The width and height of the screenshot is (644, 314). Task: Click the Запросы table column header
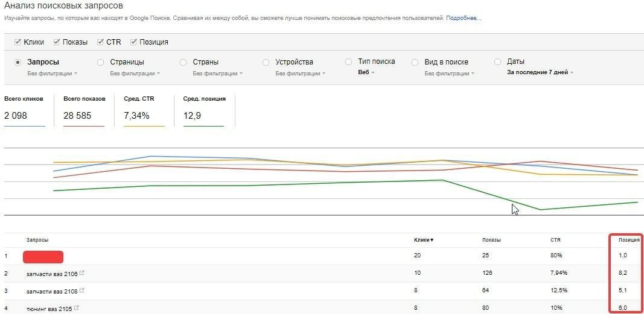[x=37, y=240]
